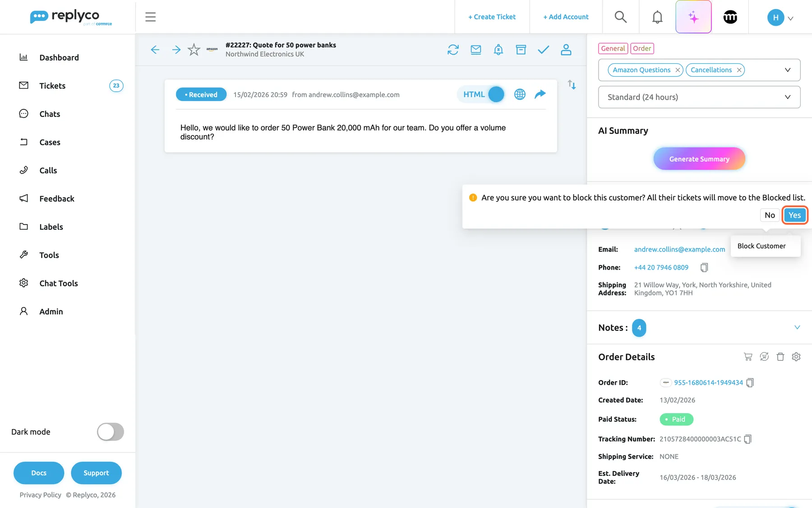812x508 pixels.
Task: Click + Create Ticket
Action: click(x=492, y=17)
